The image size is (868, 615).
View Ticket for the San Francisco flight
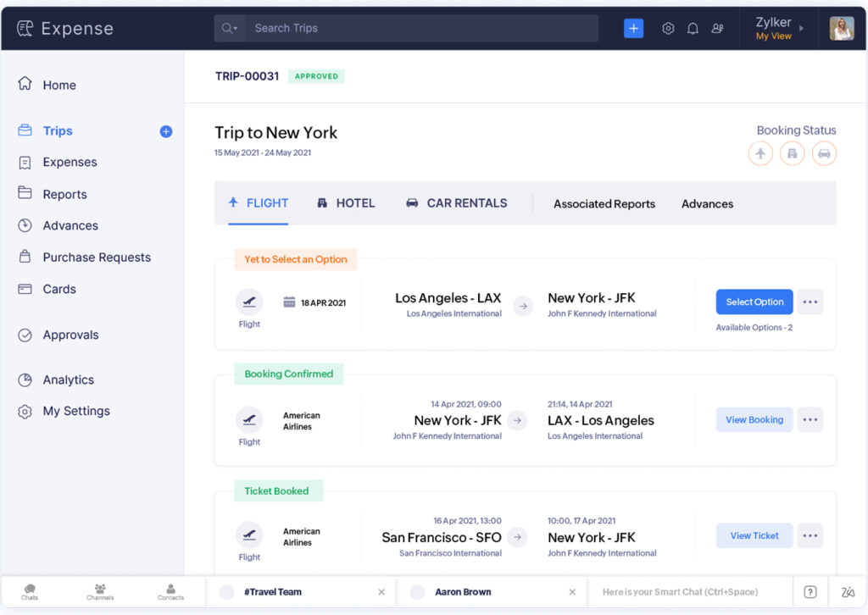click(754, 535)
